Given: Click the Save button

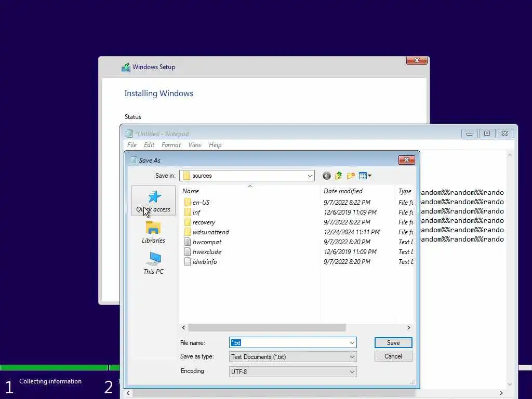Looking at the screenshot, I should [x=393, y=343].
